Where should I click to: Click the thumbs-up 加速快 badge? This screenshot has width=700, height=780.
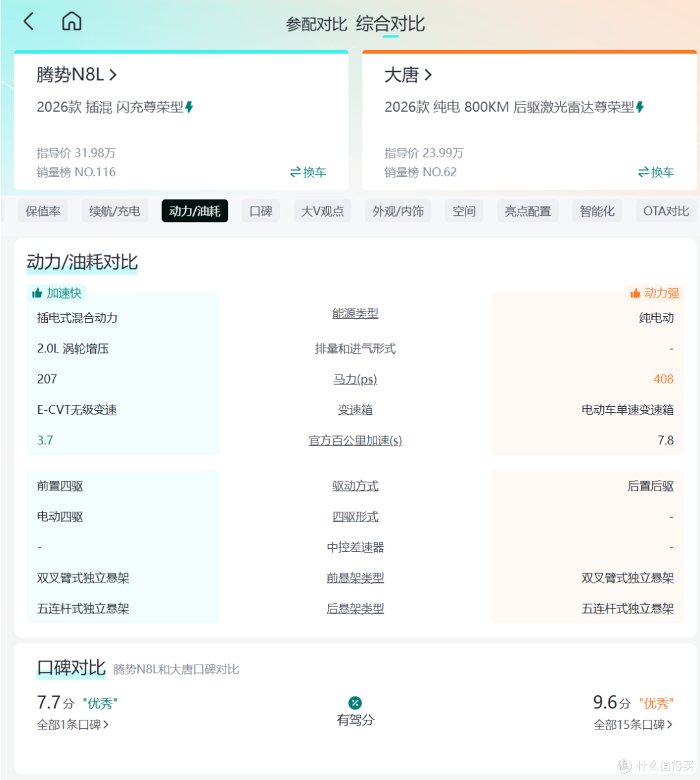coord(56,293)
